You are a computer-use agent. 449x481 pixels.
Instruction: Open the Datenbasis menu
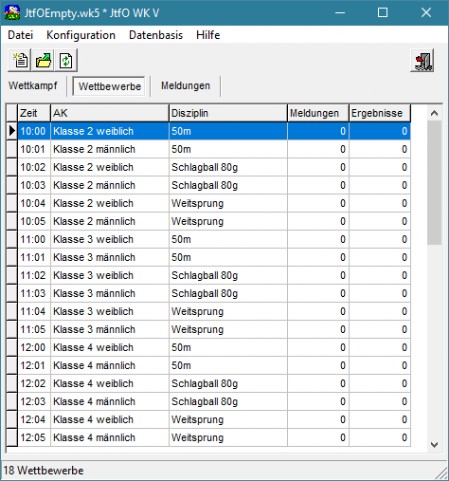click(x=156, y=35)
